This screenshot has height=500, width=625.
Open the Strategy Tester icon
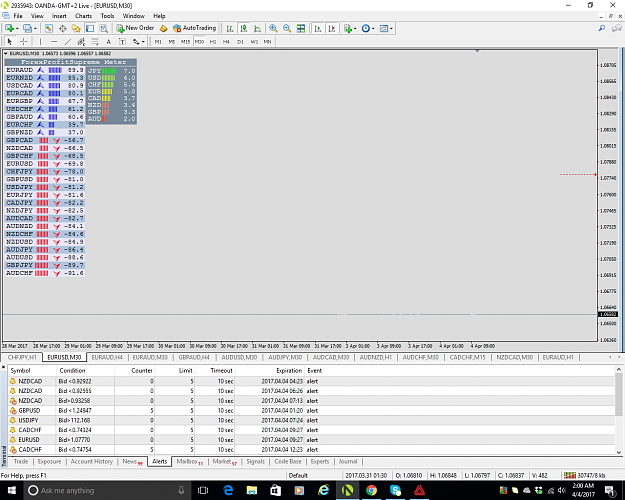click(x=104, y=28)
